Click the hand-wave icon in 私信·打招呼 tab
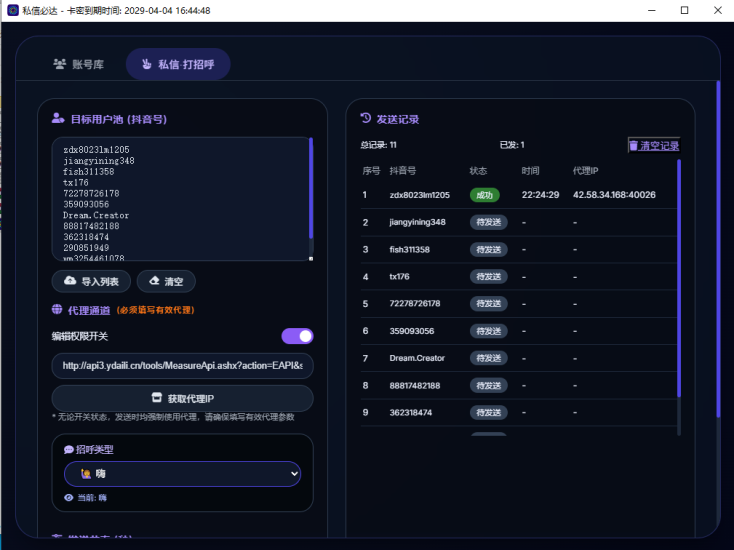The image size is (734, 550). [147, 64]
